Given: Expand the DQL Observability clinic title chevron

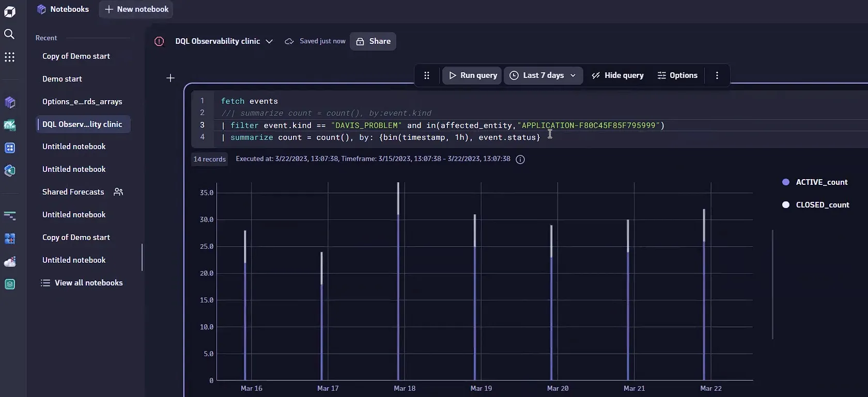Looking at the screenshot, I should pyautogui.click(x=269, y=41).
